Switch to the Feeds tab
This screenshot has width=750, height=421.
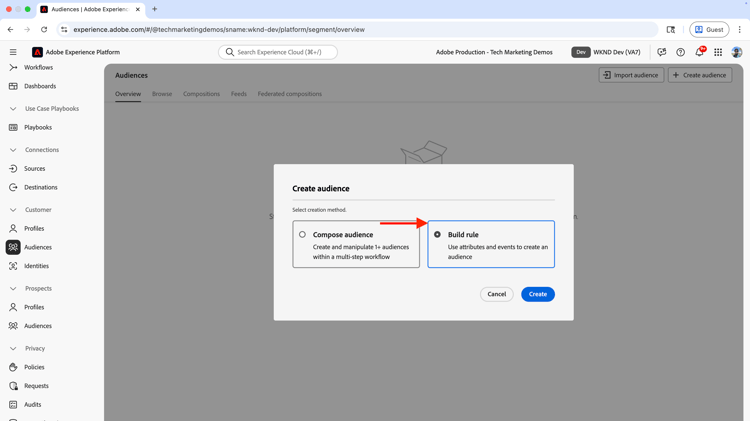pyautogui.click(x=239, y=94)
